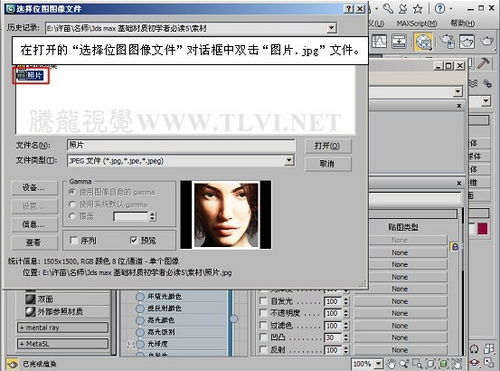Select the 使用图像自身的 gamma radio button
This screenshot has height=371, width=500.
72,192
